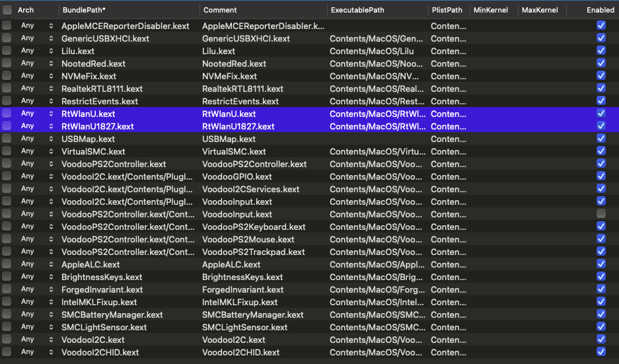Select the ExecutablePath cell for IntelMKLFixup.kext
This screenshot has height=364, width=619.
click(377, 302)
